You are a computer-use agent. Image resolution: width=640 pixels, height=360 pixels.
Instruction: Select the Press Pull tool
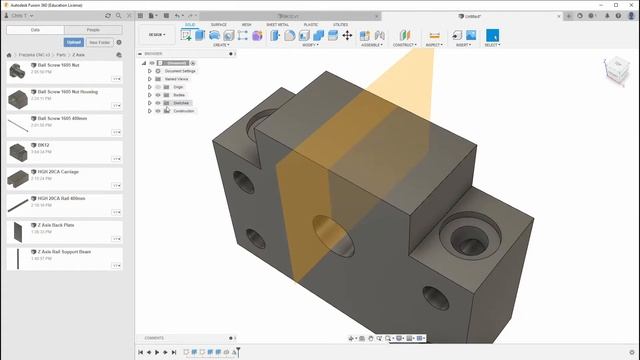coord(275,36)
